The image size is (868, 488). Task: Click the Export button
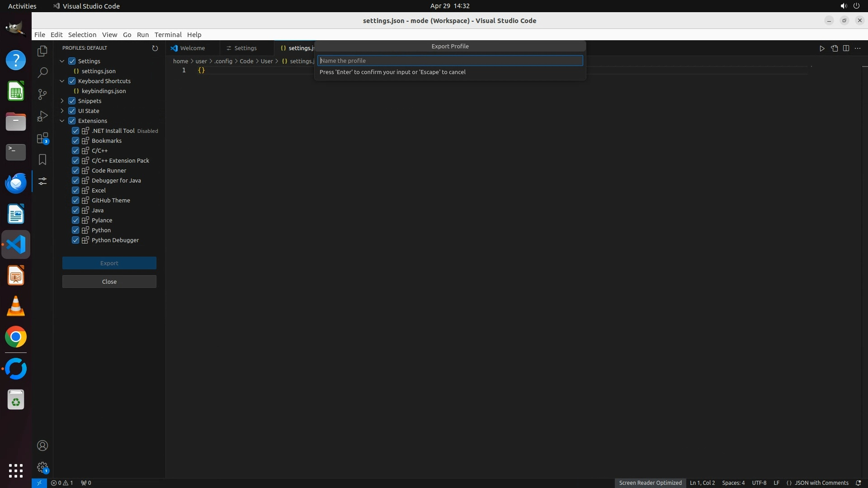109,263
